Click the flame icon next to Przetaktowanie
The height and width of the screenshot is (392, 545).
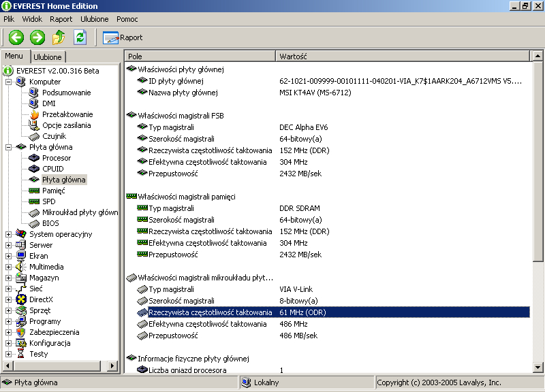pyautogui.click(x=34, y=114)
